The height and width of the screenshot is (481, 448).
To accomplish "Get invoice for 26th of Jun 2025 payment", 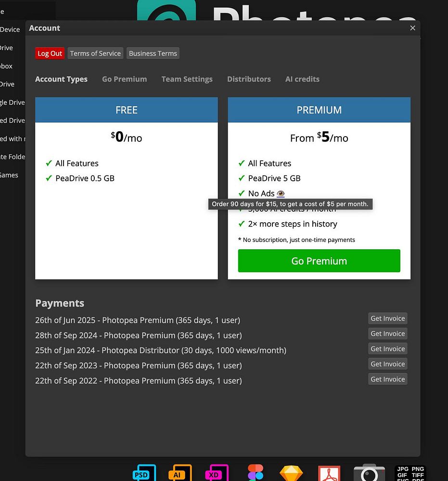I will click(387, 318).
